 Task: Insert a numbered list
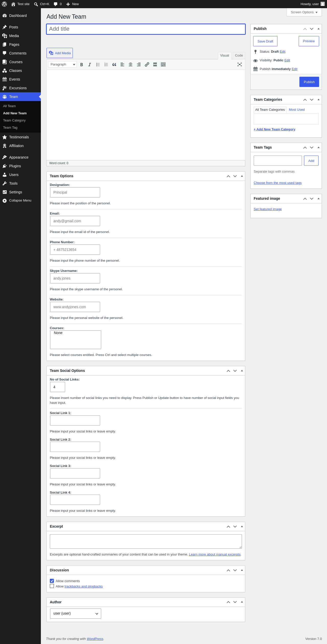click(106, 64)
